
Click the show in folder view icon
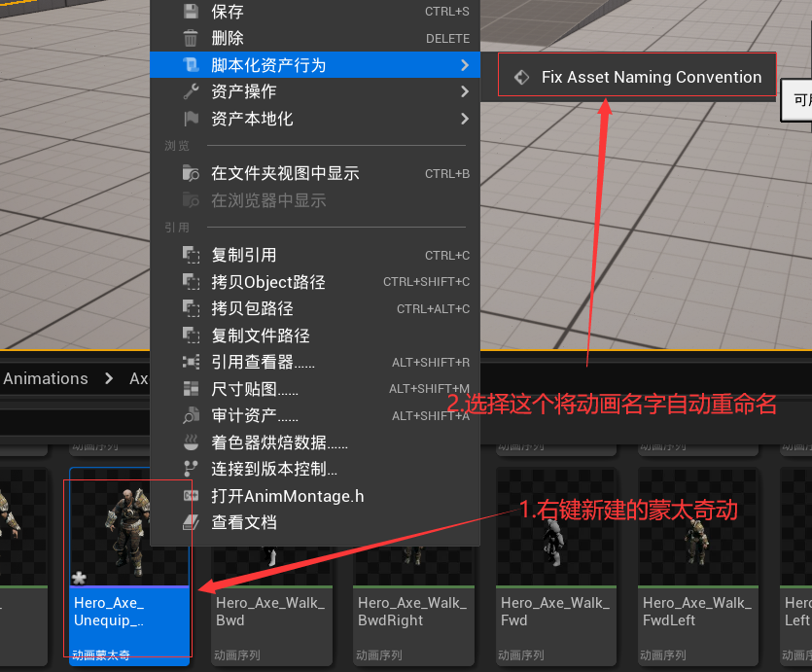coord(192,173)
